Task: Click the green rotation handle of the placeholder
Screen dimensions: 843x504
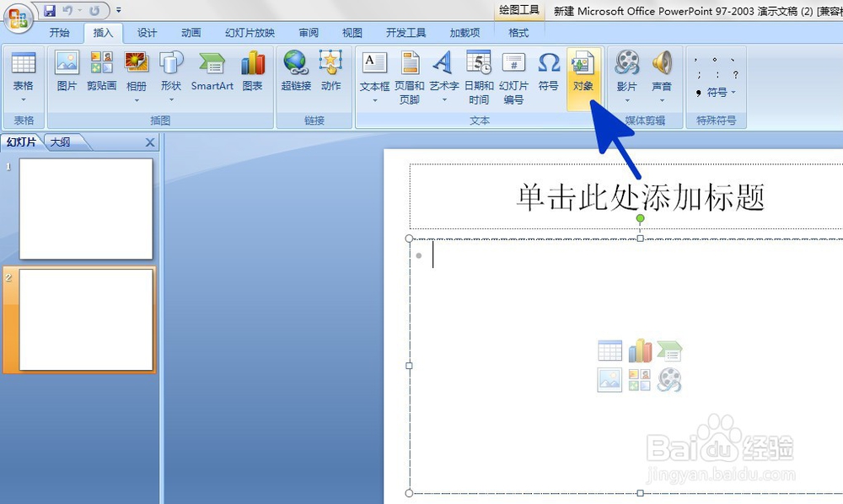Action: coord(640,218)
